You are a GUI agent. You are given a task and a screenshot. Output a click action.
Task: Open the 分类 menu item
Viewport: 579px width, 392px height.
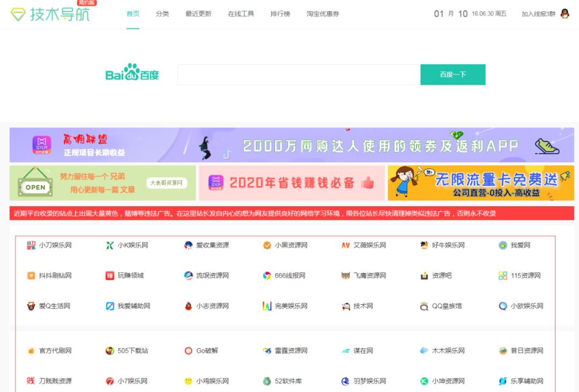coord(162,14)
